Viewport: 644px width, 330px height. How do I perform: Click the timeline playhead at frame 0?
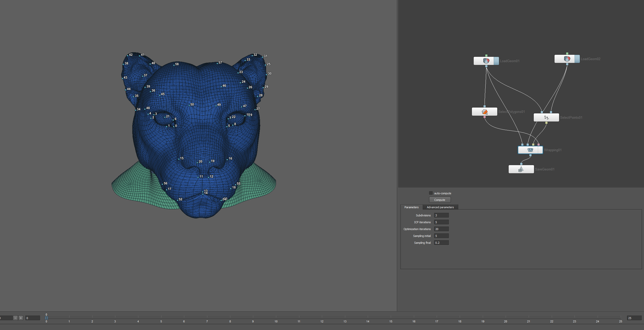(46, 318)
